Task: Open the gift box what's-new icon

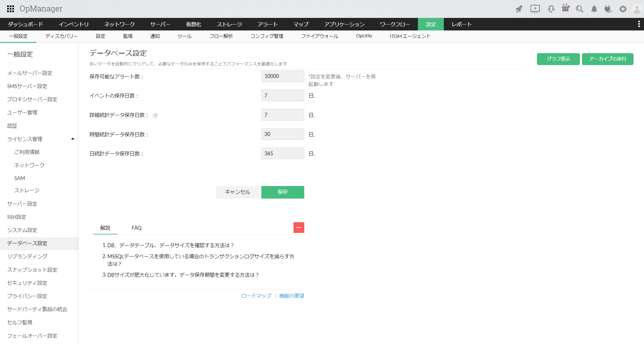Action: pyautogui.click(x=565, y=8)
